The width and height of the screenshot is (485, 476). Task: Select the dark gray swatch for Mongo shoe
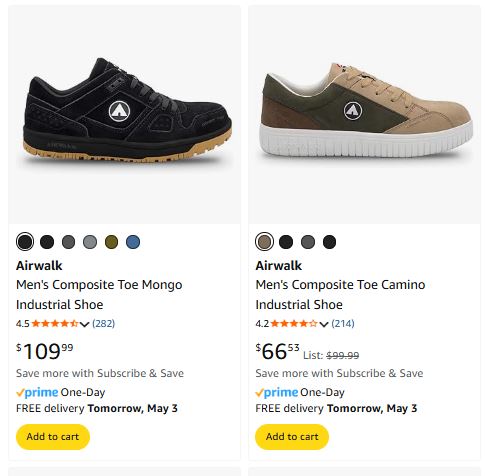point(68,242)
